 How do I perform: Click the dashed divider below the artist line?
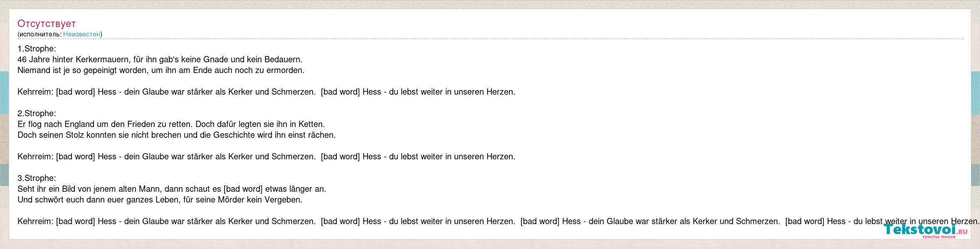point(490,39)
